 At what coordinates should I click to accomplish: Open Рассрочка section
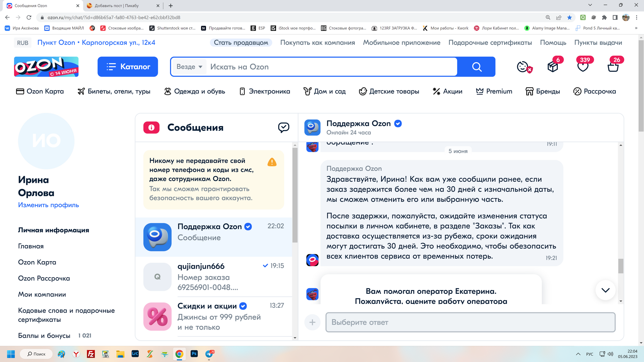point(595,91)
